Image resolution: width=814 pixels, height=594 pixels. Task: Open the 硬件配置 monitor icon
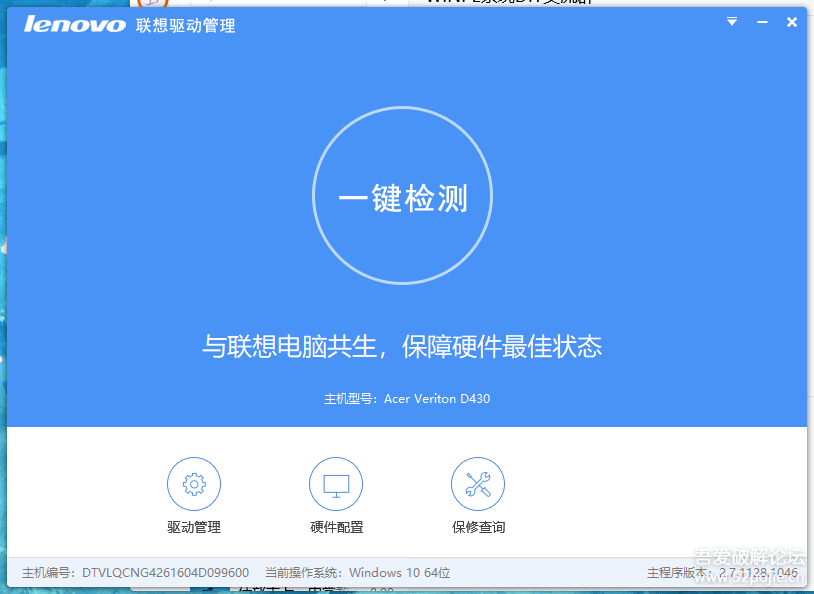pos(336,485)
